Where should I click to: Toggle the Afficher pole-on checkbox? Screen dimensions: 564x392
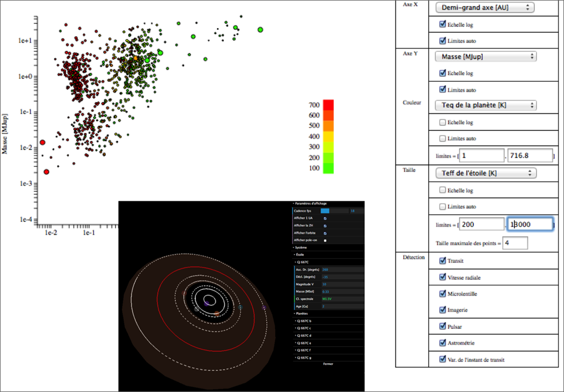coord(325,240)
